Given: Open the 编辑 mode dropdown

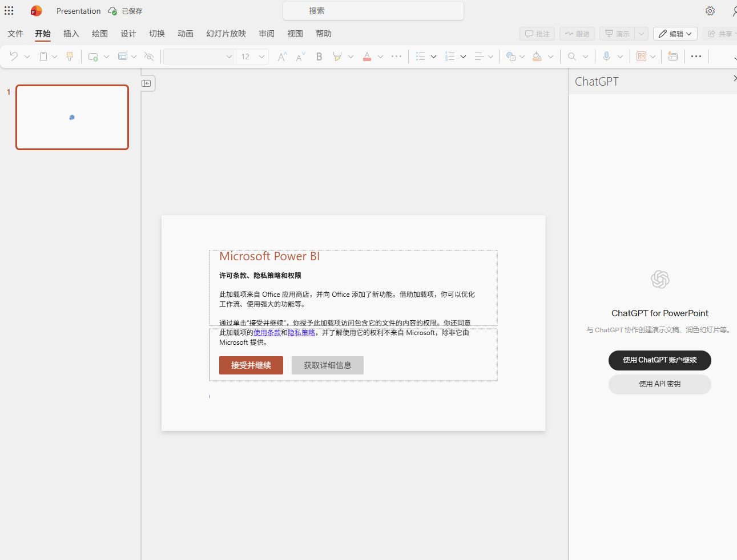Looking at the screenshot, I should [675, 34].
